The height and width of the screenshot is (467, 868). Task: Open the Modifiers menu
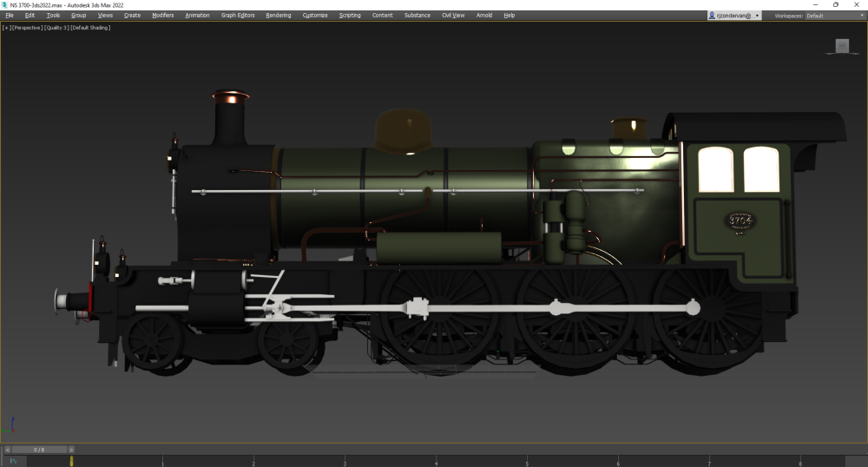point(162,16)
